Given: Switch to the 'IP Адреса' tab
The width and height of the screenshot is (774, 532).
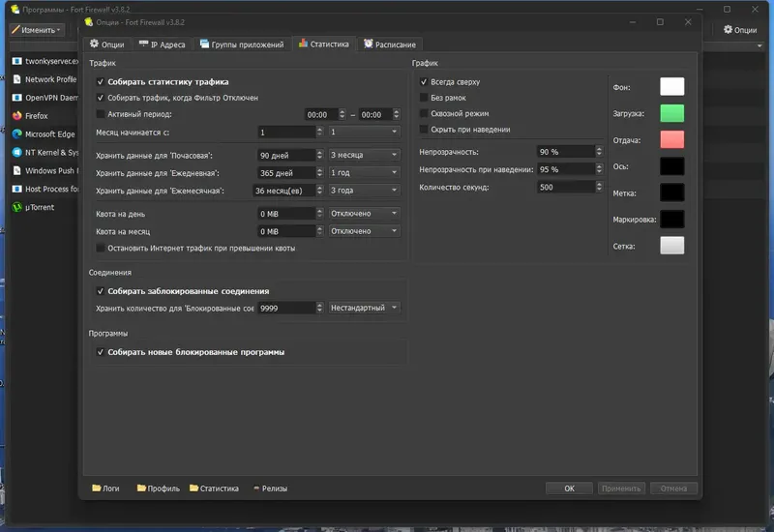Looking at the screenshot, I should [161, 44].
